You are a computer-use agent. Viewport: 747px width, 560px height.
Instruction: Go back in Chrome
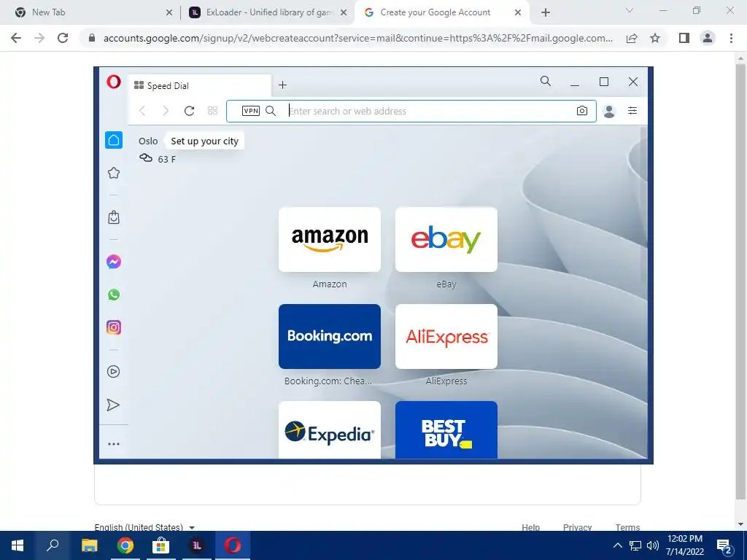click(x=16, y=38)
